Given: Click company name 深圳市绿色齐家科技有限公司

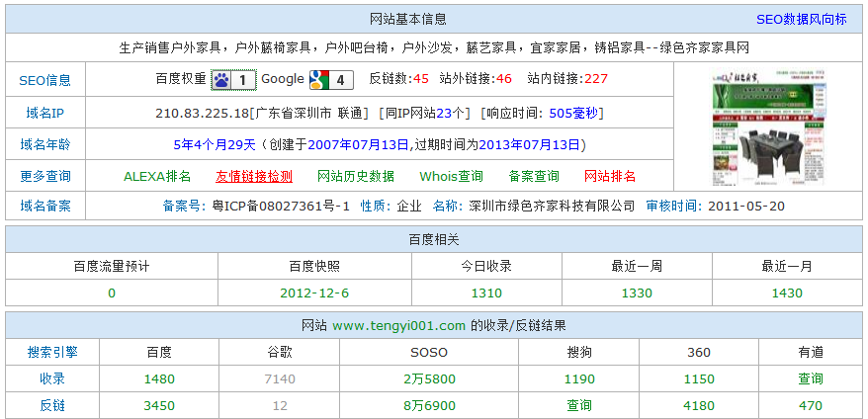Looking at the screenshot, I should click(552, 207).
